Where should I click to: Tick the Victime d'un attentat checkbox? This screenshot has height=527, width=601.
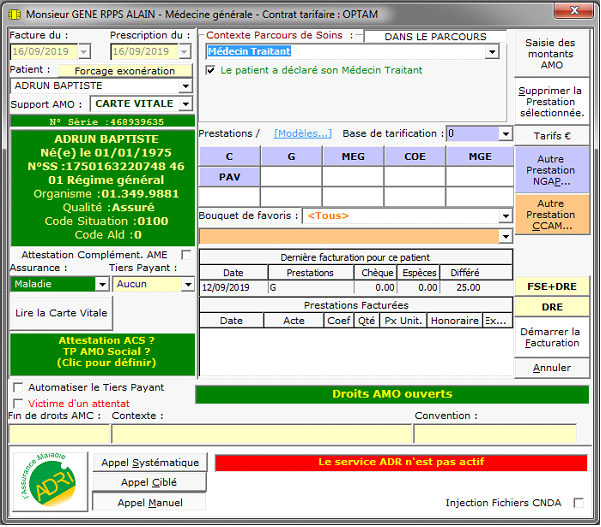pos(17,403)
